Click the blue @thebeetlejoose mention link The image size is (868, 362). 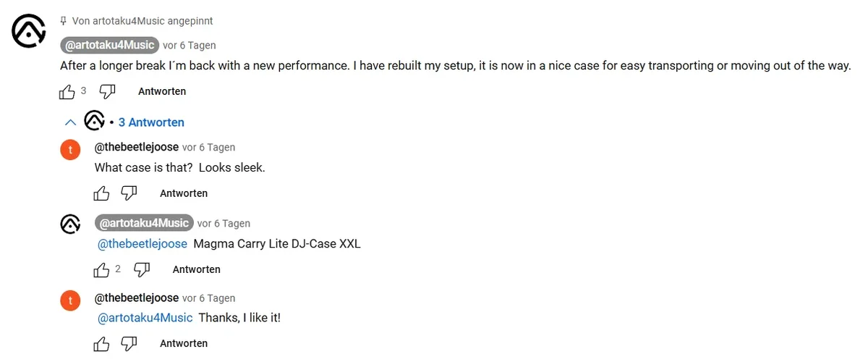click(x=142, y=244)
